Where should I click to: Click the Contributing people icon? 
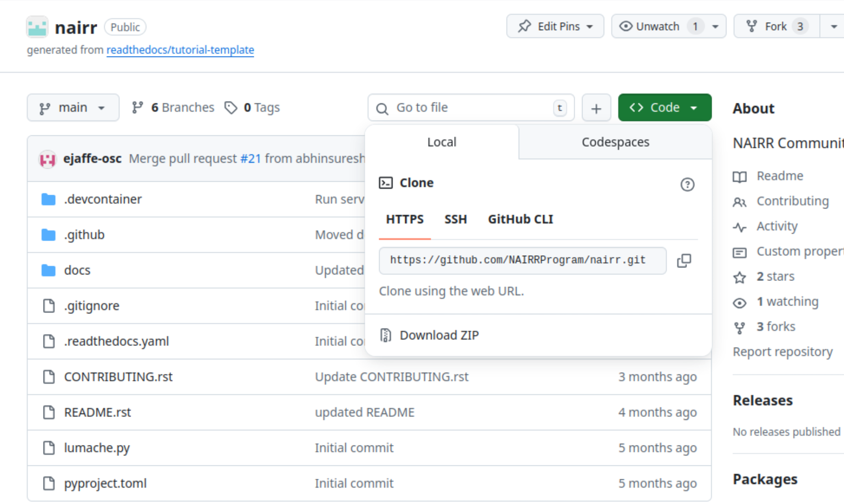pos(739,202)
